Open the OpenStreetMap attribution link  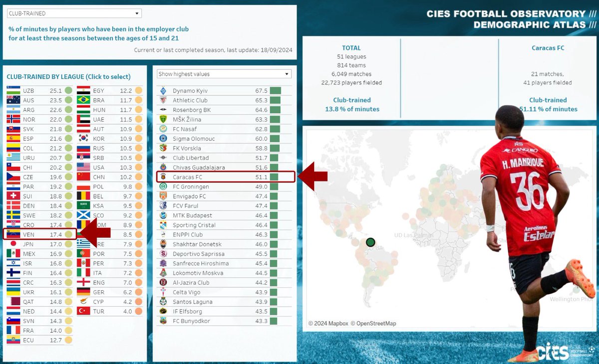[373, 324]
